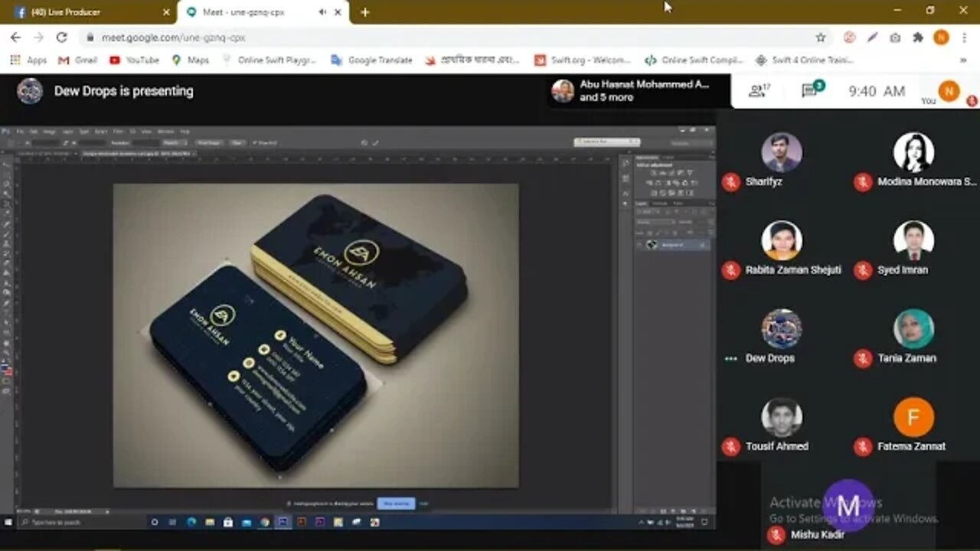Image resolution: width=980 pixels, height=551 pixels.
Task: Open the Photoshop File menu
Action: point(19,131)
